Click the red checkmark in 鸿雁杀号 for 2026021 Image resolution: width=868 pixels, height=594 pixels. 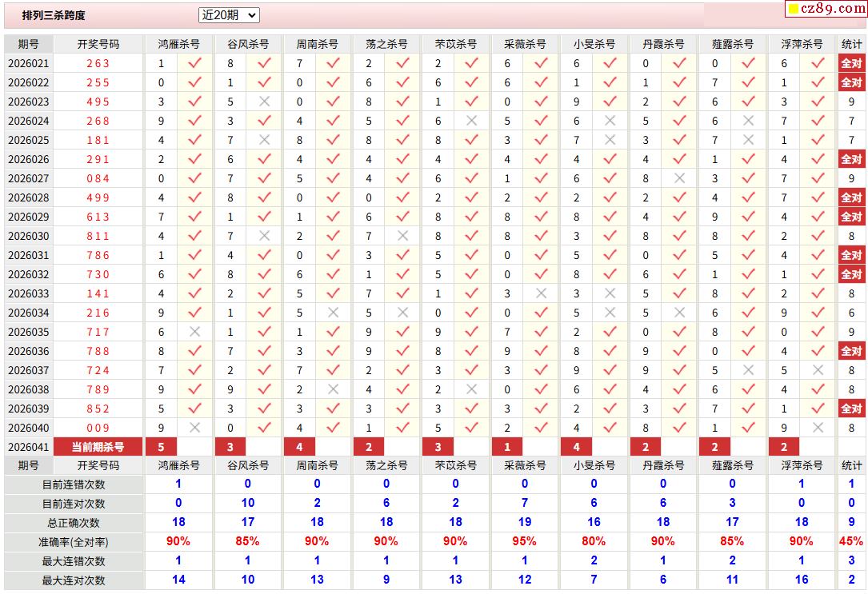pyautogui.click(x=194, y=63)
